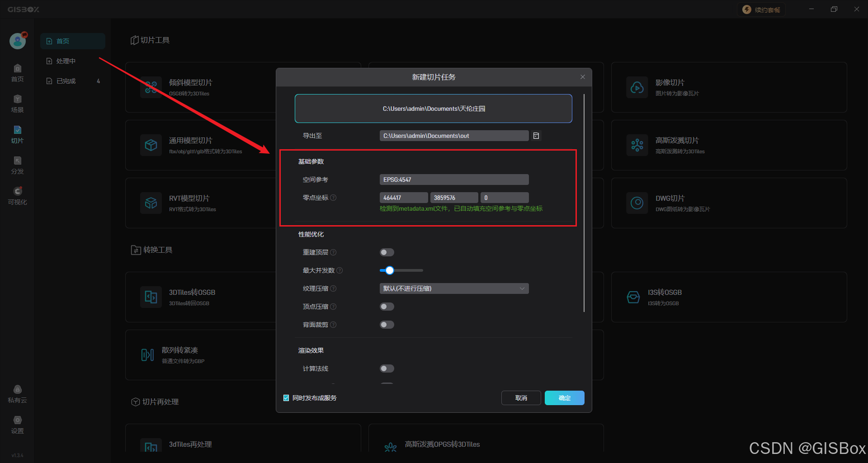Open the 3dTiles再处理 card
Screen dimensions: 868x463
pos(243,439)
